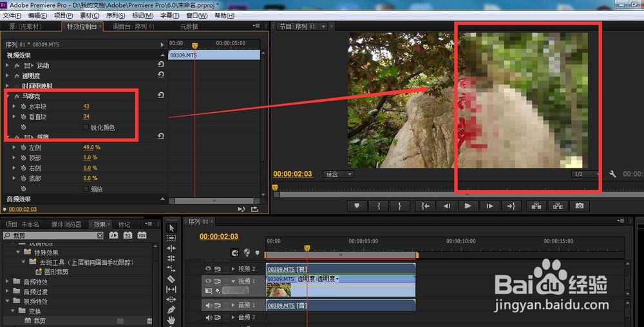Click the Extract button
This screenshot has width=644, height=327.
tap(558, 206)
